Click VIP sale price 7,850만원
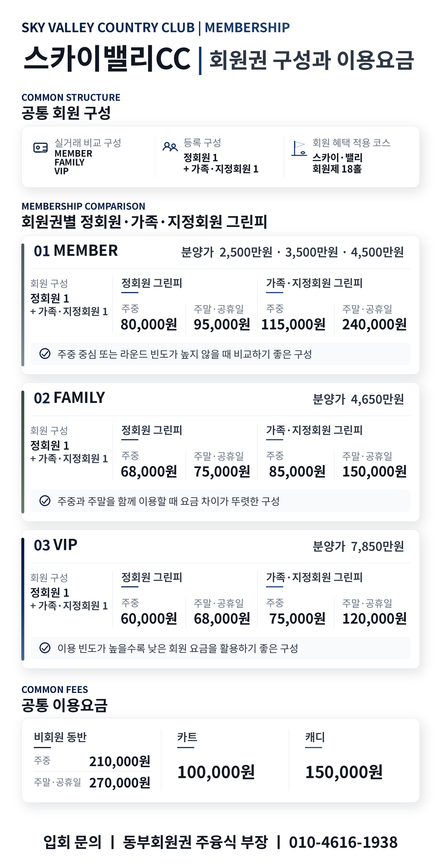The image size is (441, 868). tap(377, 546)
